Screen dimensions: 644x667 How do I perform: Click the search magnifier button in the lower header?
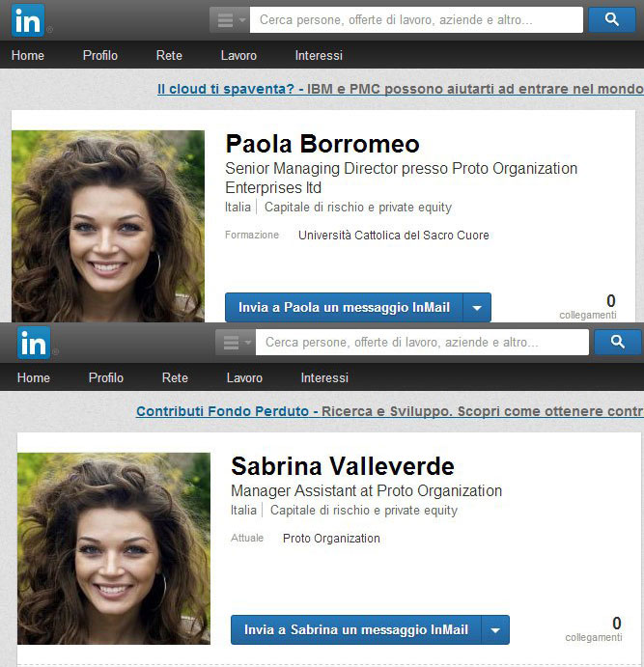(618, 342)
